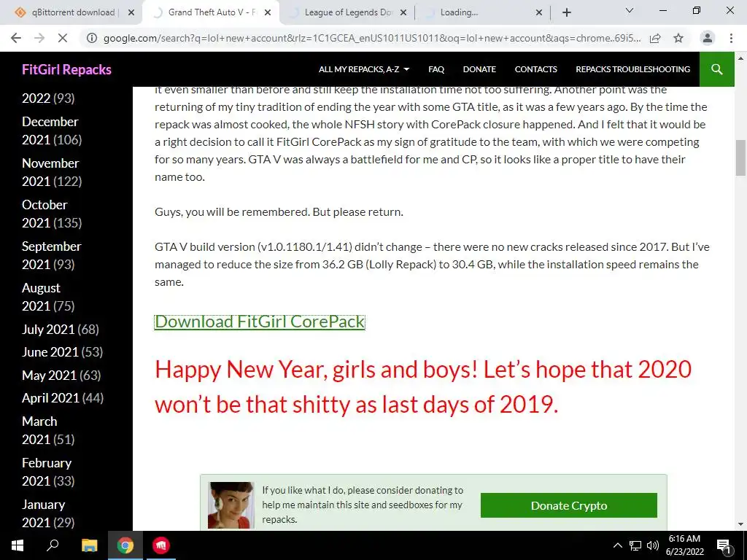Open the Contacts page

(535, 69)
